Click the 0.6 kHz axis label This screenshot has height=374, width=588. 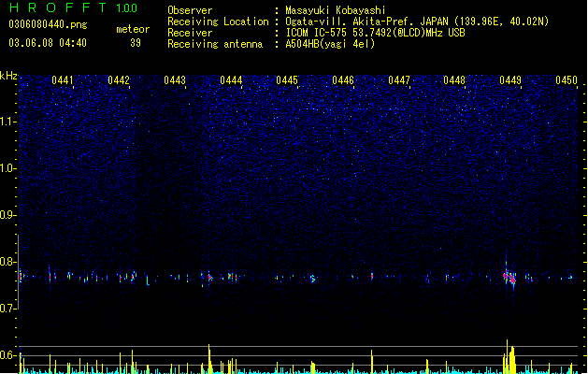pyautogui.click(x=7, y=355)
